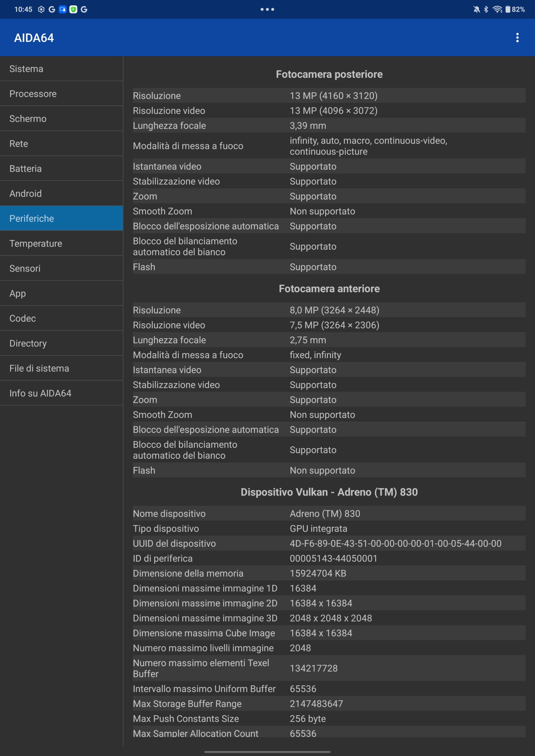This screenshot has height=756, width=535.
Task: Select Directory in the sidebar
Action: [61, 343]
